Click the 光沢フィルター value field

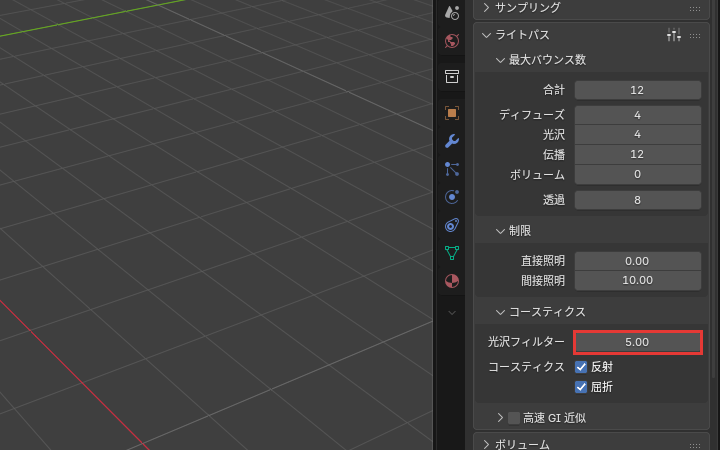point(637,342)
